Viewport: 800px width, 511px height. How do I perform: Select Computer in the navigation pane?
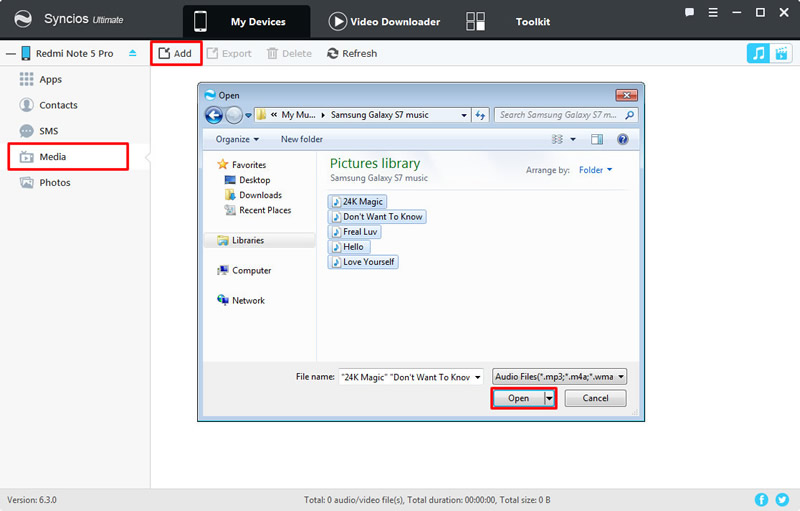(244, 270)
